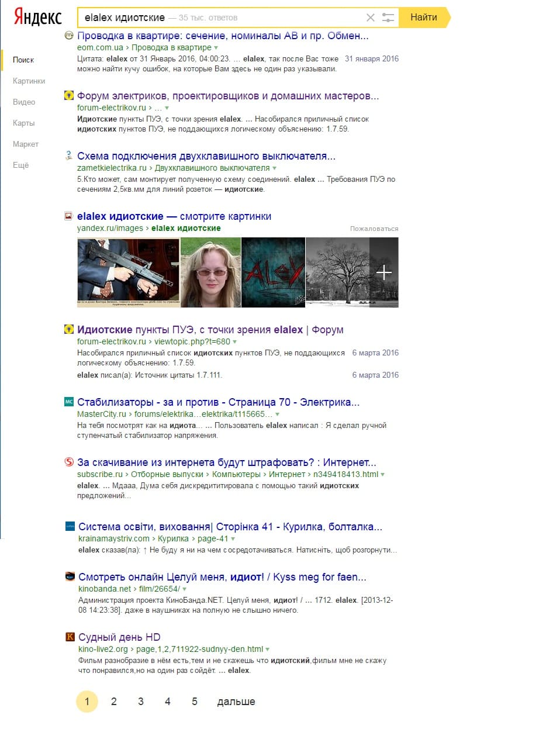Open the Ещё menu in sidebar

click(x=20, y=165)
